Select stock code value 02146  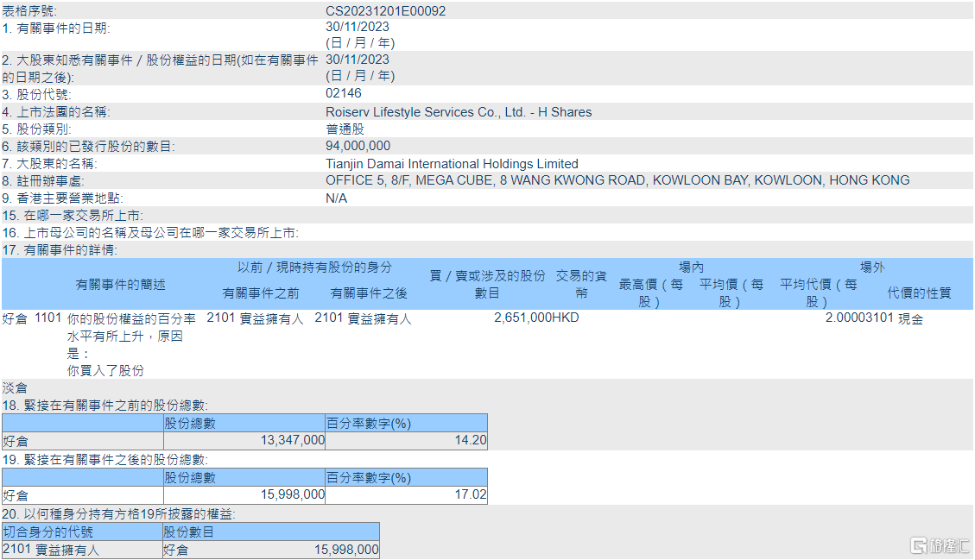343,93
